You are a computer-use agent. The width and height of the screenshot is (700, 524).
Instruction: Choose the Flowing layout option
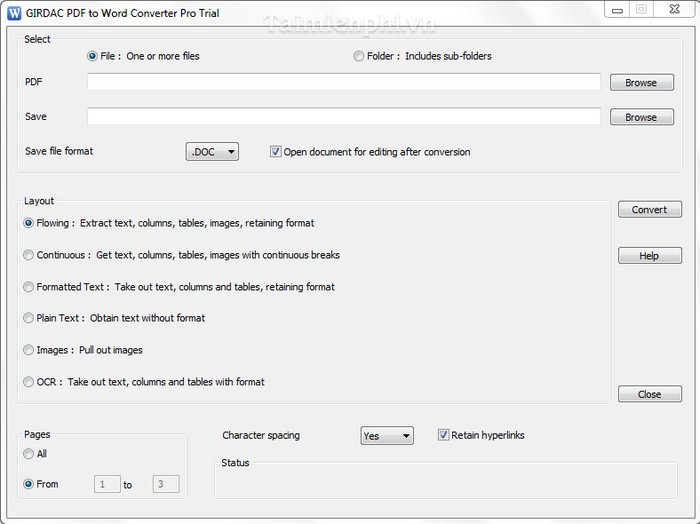pyautogui.click(x=29, y=223)
